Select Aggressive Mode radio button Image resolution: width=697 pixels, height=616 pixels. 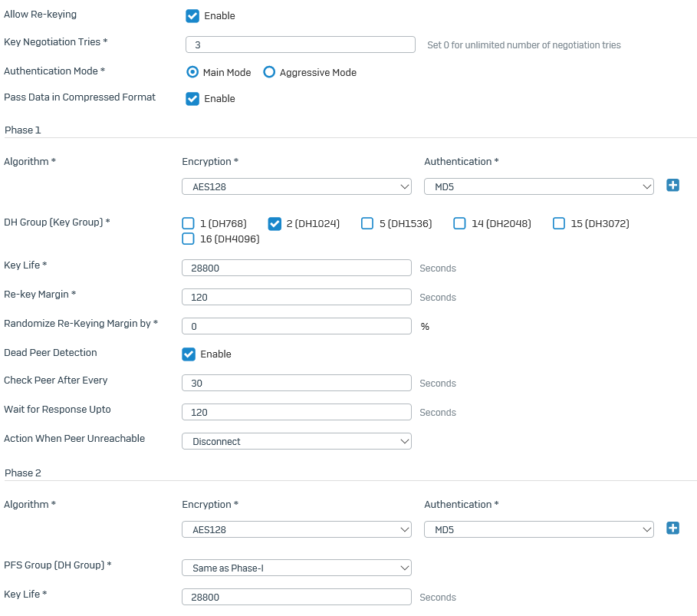tap(269, 72)
